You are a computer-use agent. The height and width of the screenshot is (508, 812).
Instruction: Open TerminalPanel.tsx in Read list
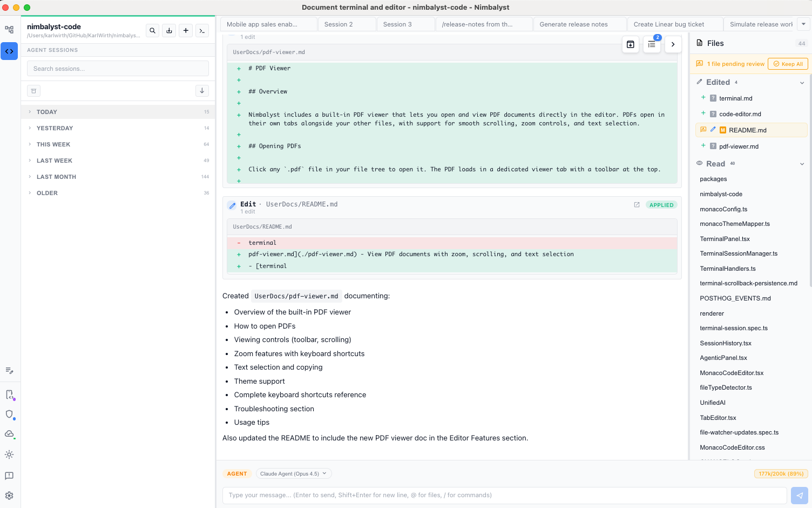point(725,239)
